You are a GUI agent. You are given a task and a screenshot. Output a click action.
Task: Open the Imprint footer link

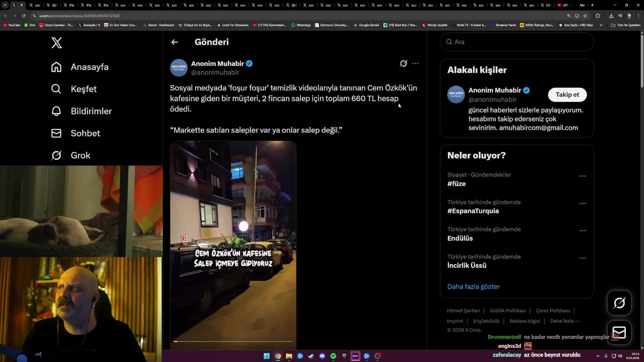click(455, 321)
